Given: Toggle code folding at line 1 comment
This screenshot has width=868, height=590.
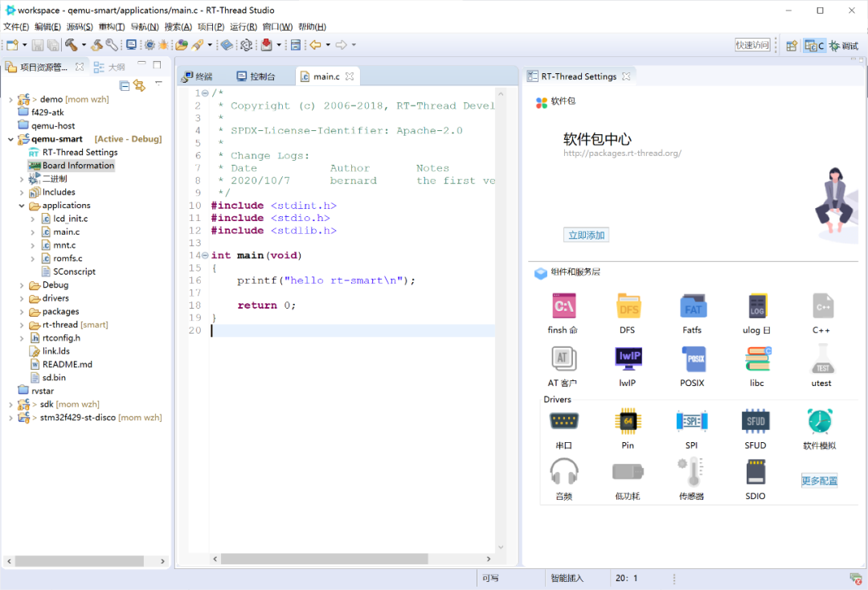Looking at the screenshot, I should [x=206, y=93].
